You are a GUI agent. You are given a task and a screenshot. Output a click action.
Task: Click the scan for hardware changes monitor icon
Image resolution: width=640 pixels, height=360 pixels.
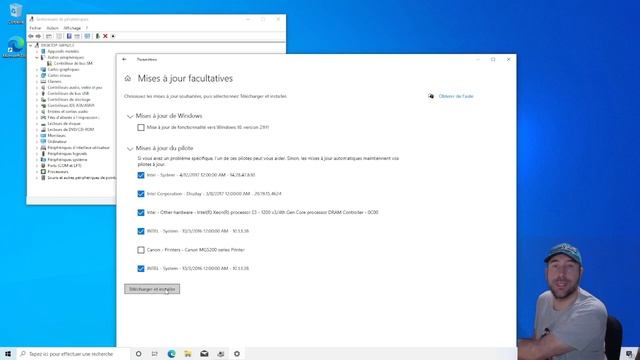click(x=87, y=36)
